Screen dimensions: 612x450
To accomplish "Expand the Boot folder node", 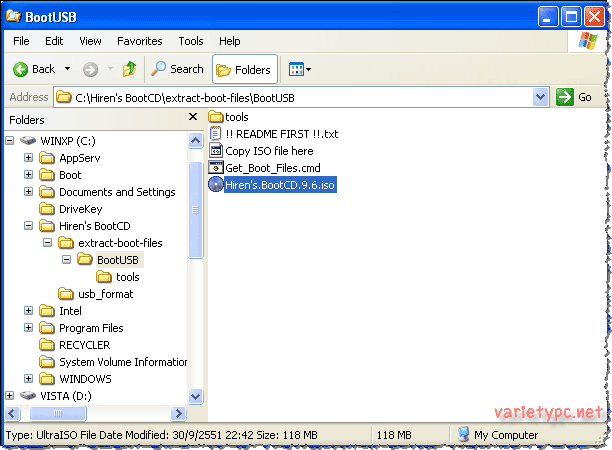I will click(x=28, y=174).
